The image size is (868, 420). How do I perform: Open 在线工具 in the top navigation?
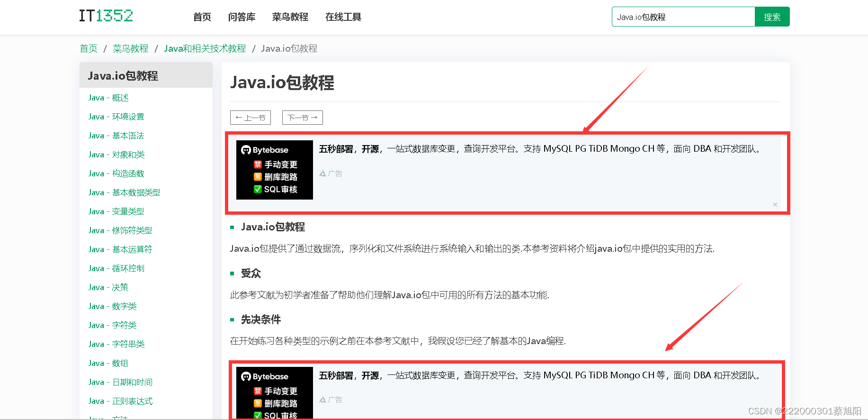(x=343, y=17)
